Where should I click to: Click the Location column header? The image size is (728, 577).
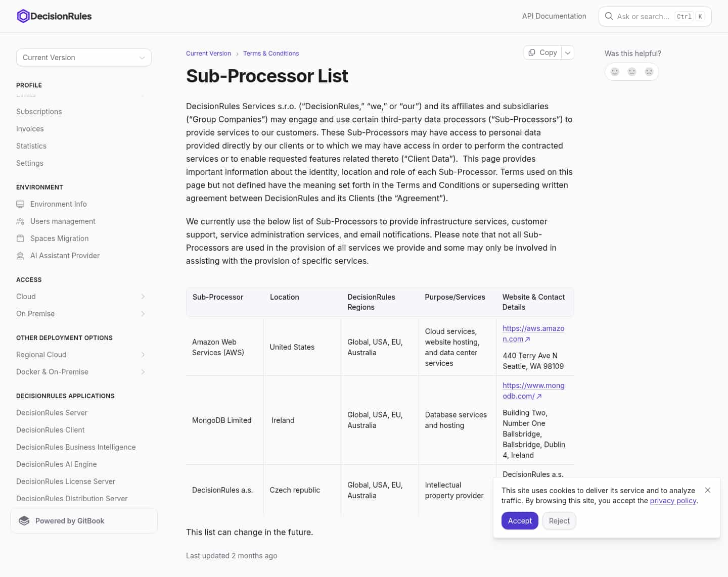point(285,297)
